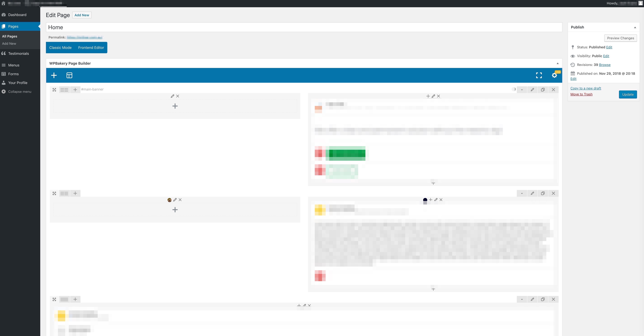Switch to Classic Mode

tap(60, 48)
